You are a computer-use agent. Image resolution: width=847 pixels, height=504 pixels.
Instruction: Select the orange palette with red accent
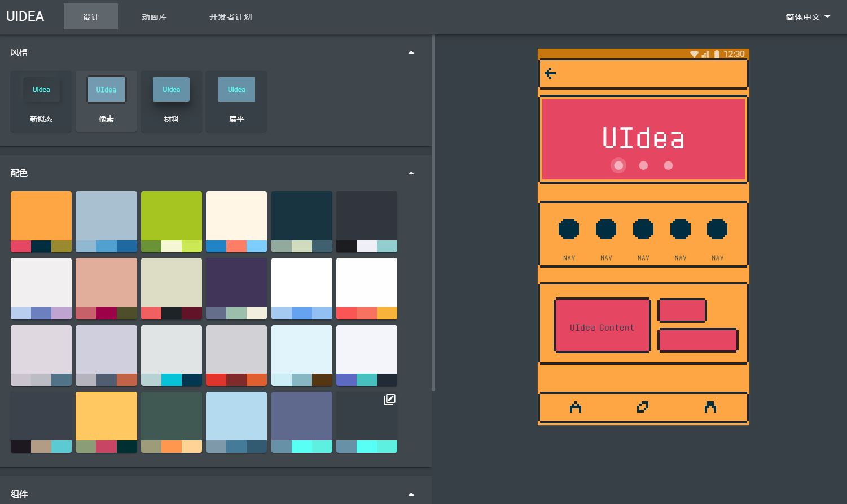click(x=41, y=222)
